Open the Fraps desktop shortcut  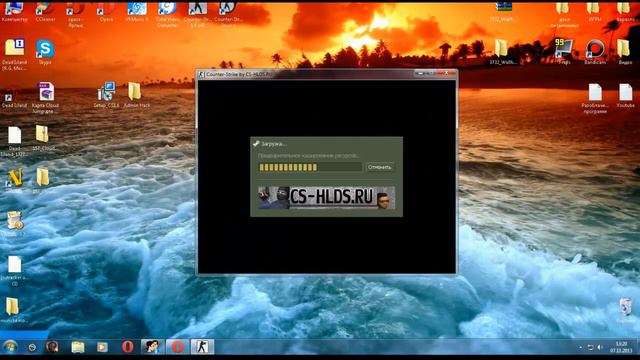(564, 51)
